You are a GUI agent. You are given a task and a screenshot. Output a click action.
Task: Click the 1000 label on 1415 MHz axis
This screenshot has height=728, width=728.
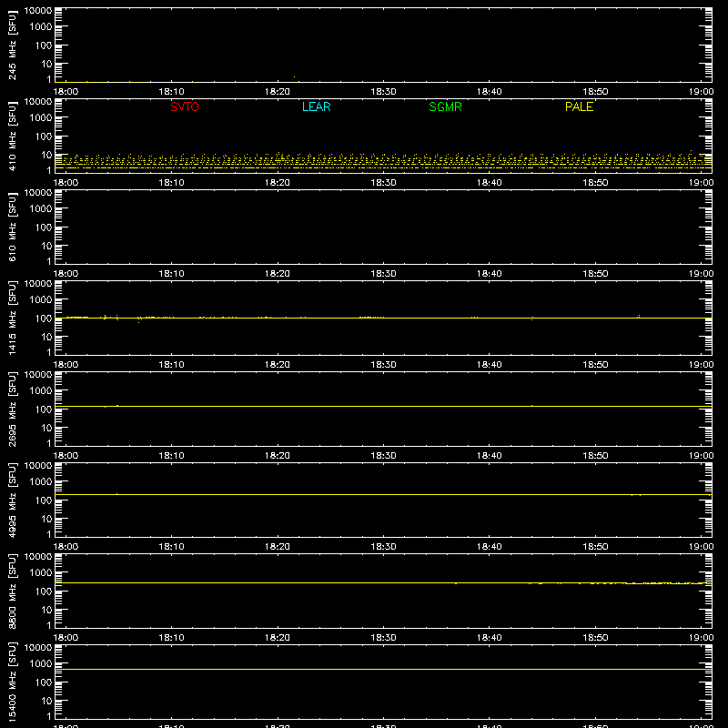click(x=41, y=299)
